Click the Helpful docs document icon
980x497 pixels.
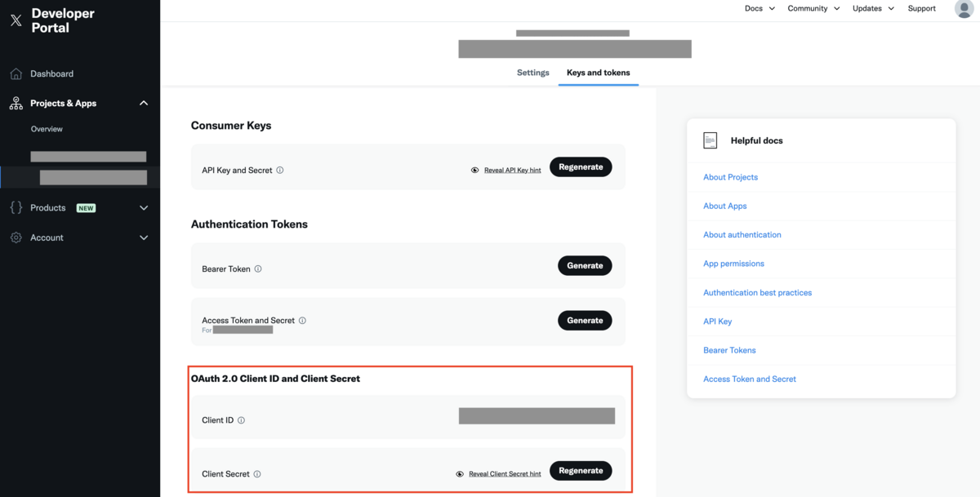point(710,140)
